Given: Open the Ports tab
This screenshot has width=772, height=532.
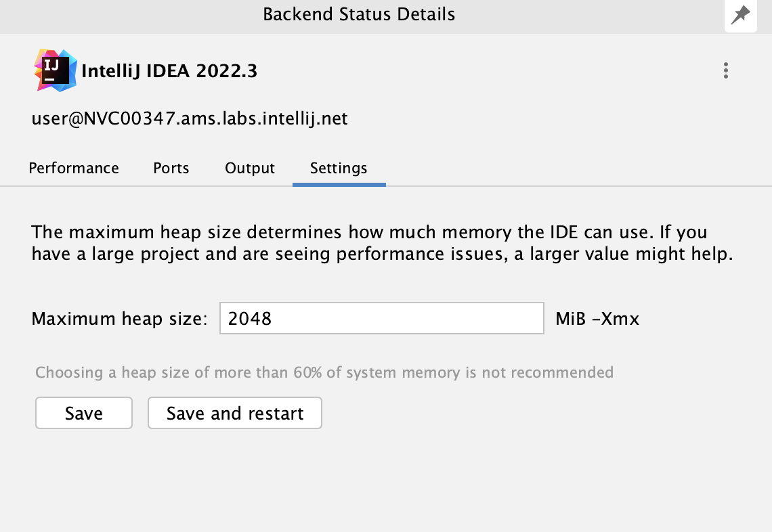Looking at the screenshot, I should [x=171, y=168].
